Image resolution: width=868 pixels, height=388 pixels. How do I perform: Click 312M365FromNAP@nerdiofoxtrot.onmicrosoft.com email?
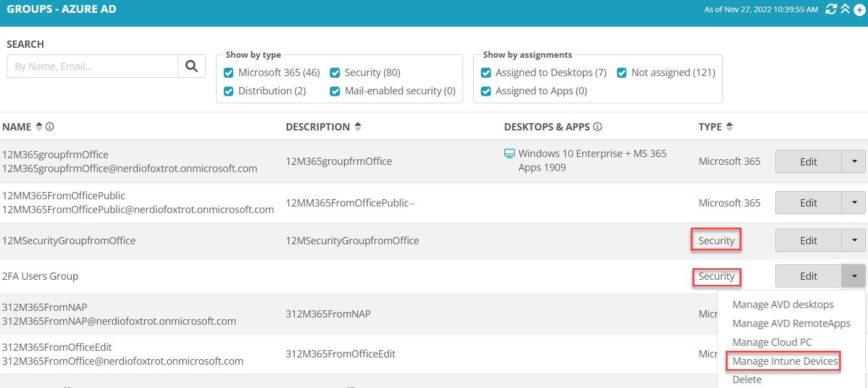pos(119,321)
